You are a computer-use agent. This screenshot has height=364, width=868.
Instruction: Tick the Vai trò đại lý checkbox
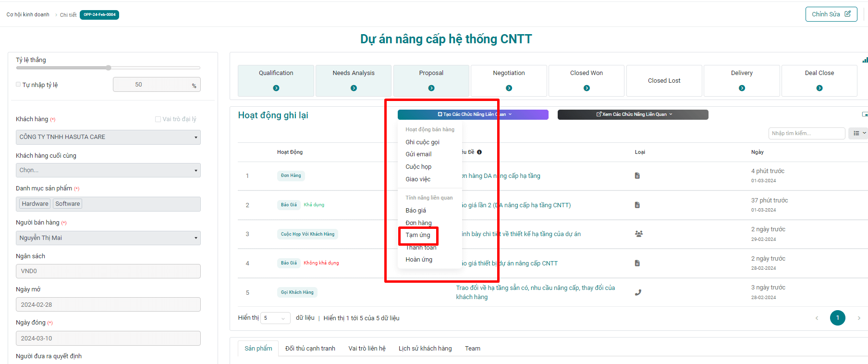[x=158, y=119]
